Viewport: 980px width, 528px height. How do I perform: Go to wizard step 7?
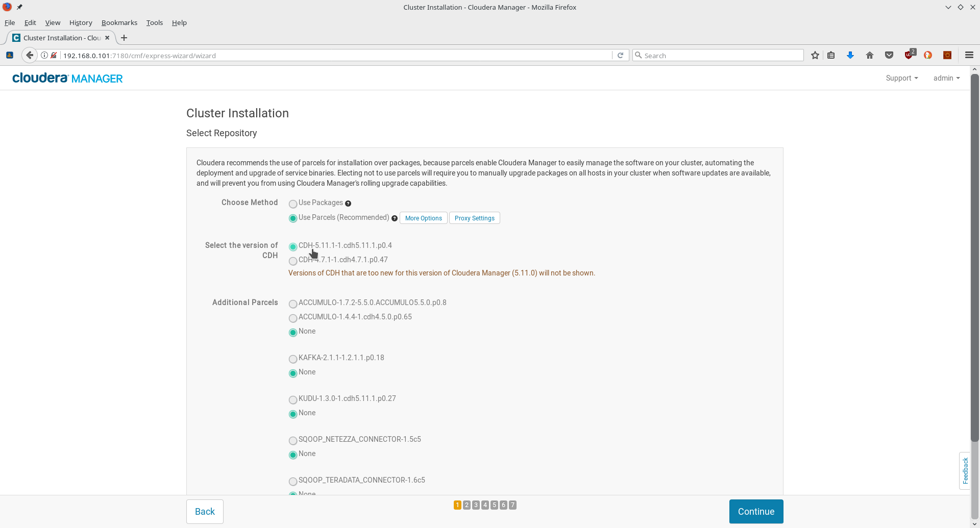(512, 505)
